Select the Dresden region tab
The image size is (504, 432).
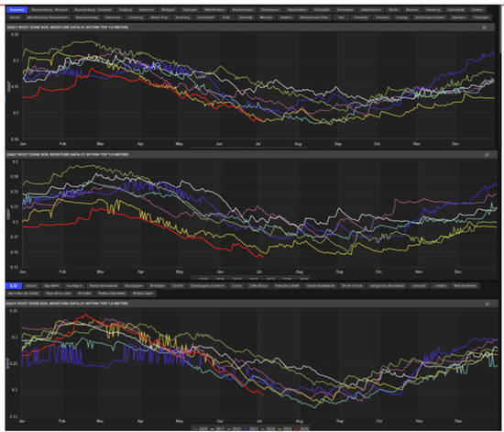point(382,17)
